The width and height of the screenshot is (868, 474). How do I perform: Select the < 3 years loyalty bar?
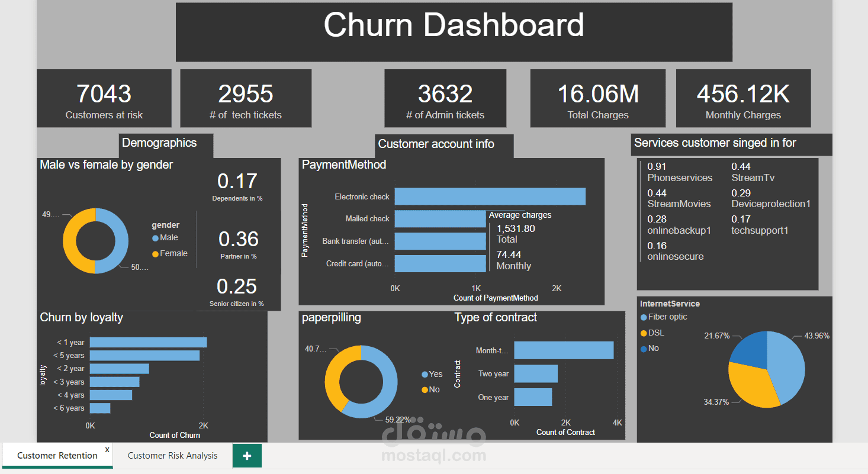coord(114,382)
